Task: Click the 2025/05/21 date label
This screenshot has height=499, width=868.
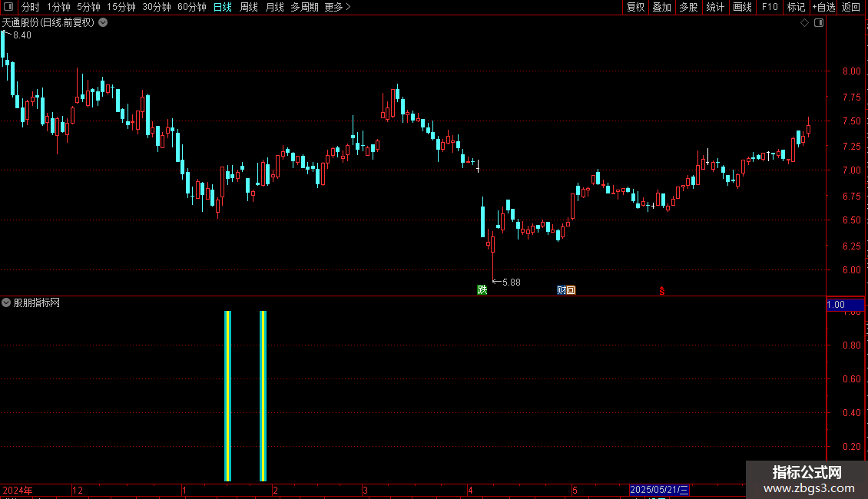Action: point(659,490)
